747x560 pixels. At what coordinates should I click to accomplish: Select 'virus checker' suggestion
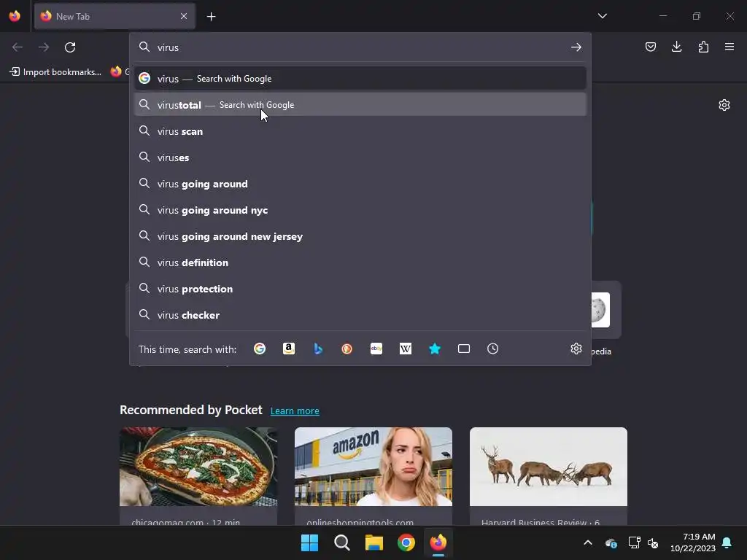[360, 315]
